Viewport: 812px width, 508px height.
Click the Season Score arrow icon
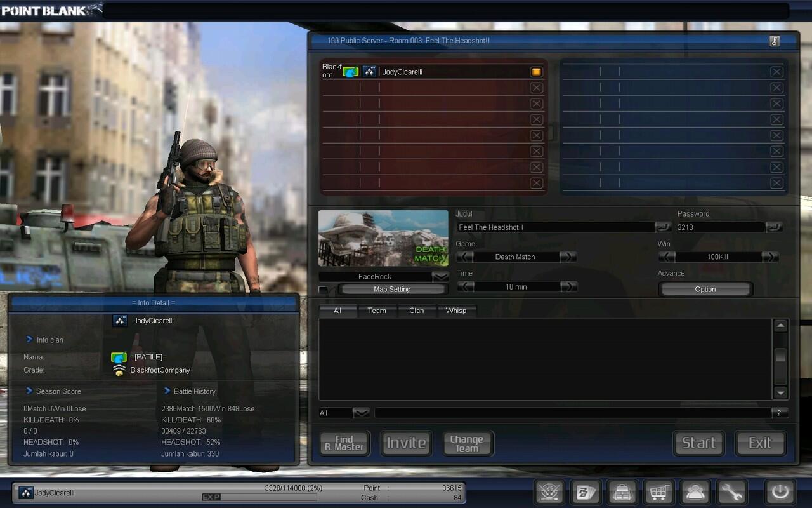[x=29, y=391]
